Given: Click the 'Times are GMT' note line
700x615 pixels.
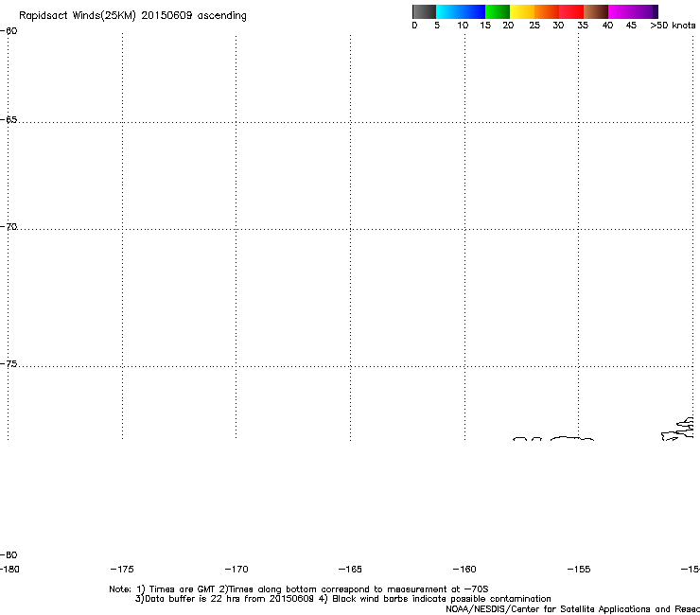Looking at the screenshot, I should tap(299, 589).
